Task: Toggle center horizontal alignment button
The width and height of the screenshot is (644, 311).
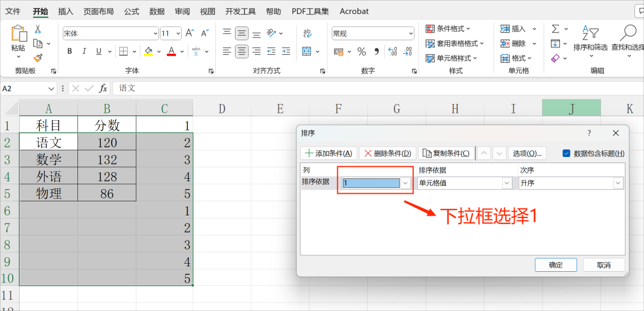Action: pyautogui.click(x=242, y=51)
